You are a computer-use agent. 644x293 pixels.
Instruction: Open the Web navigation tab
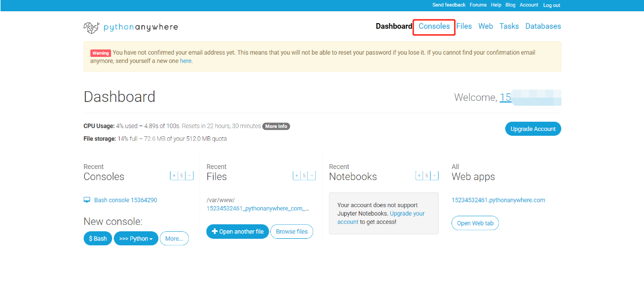[486, 26]
